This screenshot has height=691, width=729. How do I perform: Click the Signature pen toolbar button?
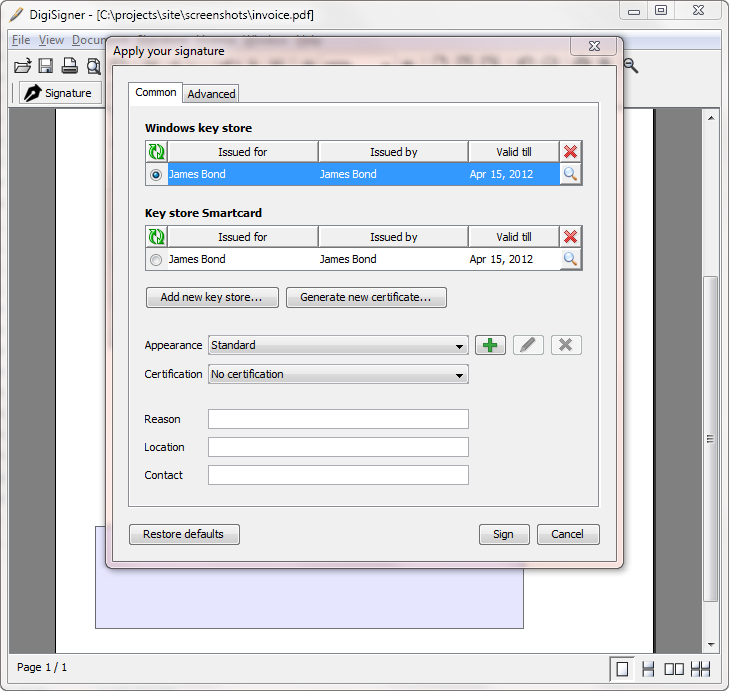point(60,93)
